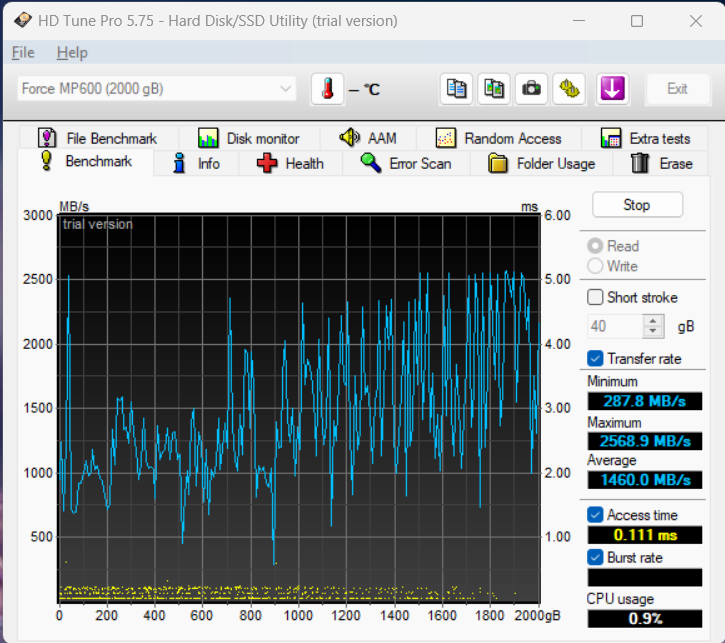725x643 pixels.
Task: Click the Average 1460.0 MB/s value
Action: pos(645,480)
